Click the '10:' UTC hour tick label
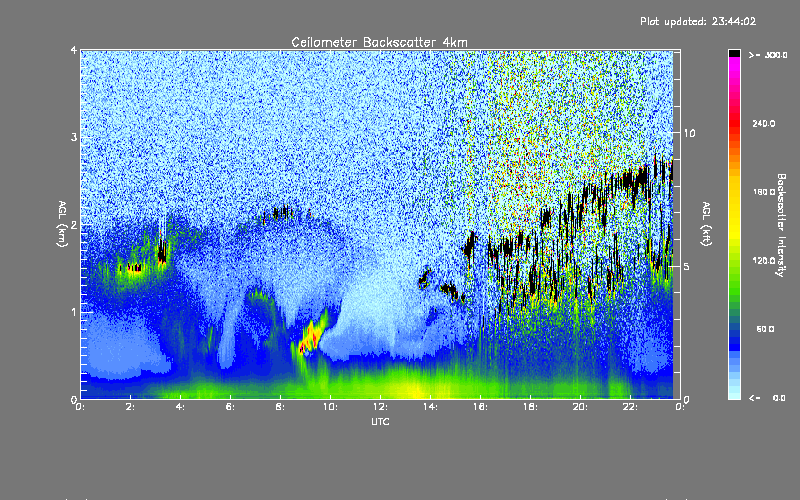The image size is (800, 500). [330, 407]
